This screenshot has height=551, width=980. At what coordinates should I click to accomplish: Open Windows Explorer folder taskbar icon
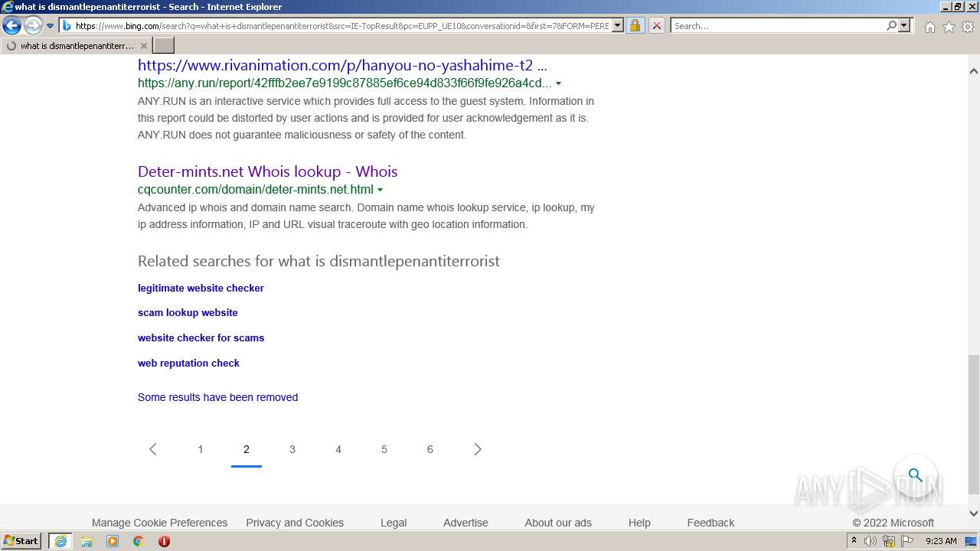point(87,541)
